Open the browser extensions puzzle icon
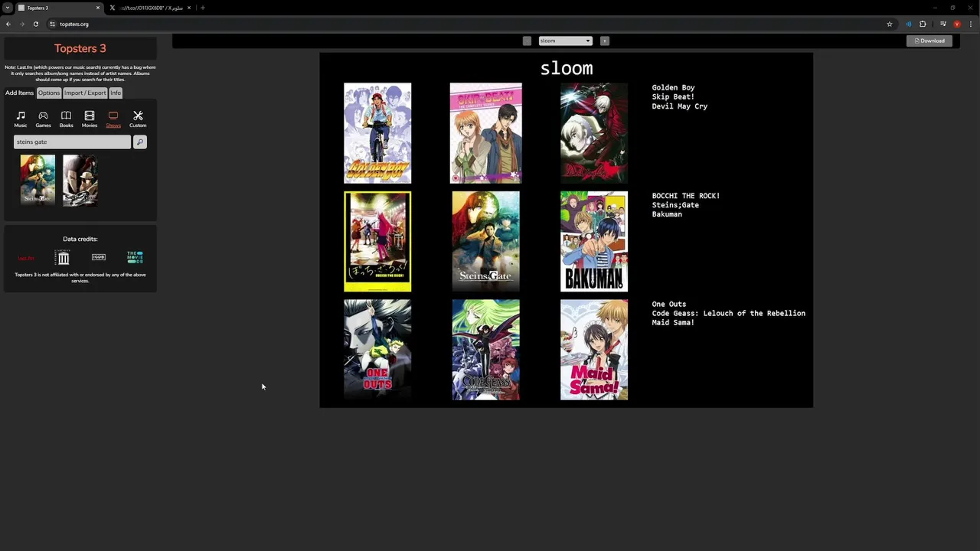The image size is (980, 551). click(x=923, y=24)
